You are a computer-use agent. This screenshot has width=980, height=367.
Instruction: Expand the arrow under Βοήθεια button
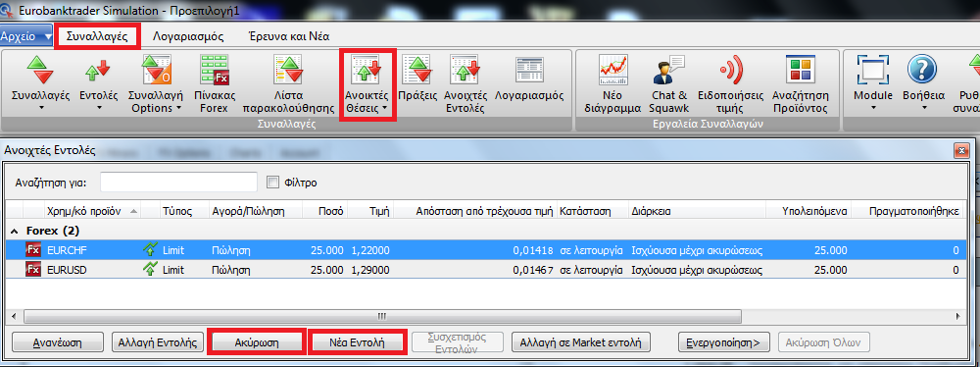923,108
